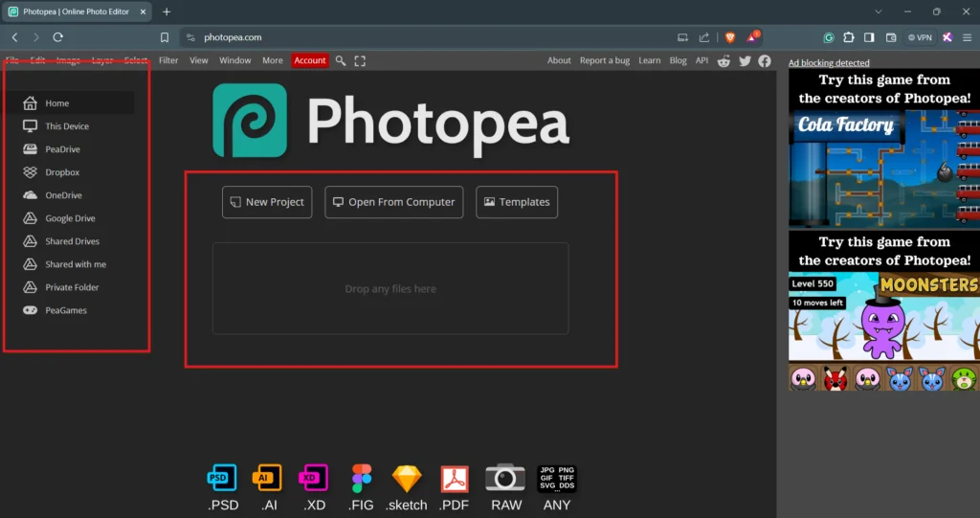Click the New Project button
Screen dimensions: 980x518
(x=267, y=202)
